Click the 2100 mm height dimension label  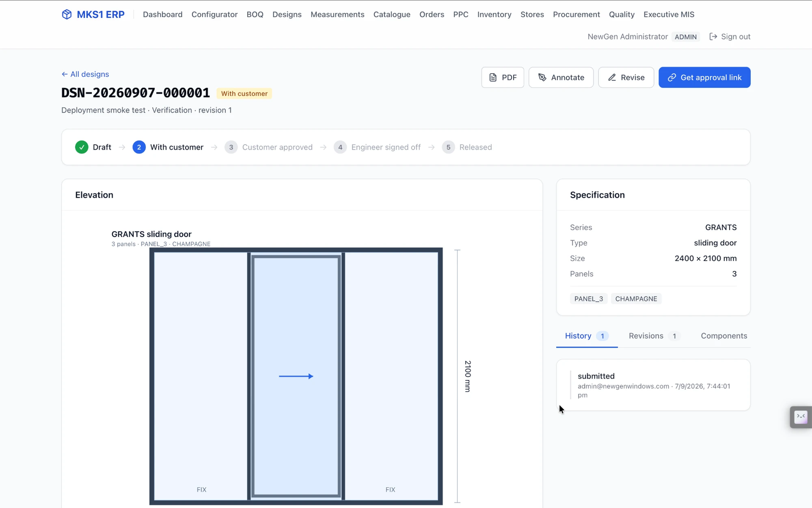(x=468, y=376)
